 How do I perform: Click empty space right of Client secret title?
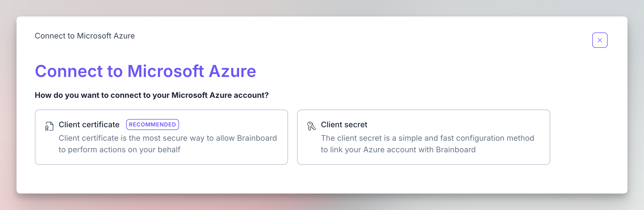pos(454,125)
